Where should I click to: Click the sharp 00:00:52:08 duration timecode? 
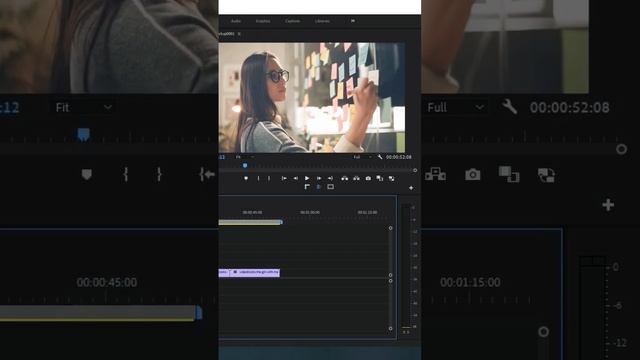[399, 157]
